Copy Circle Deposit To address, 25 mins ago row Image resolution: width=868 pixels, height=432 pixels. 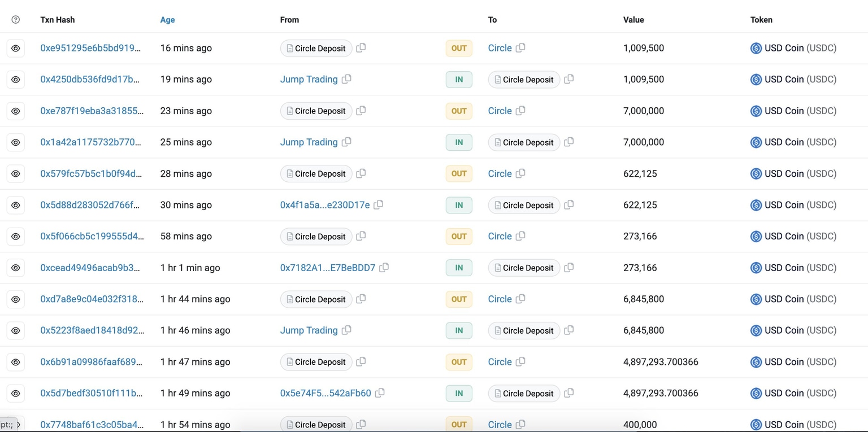click(x=569, y=142)
